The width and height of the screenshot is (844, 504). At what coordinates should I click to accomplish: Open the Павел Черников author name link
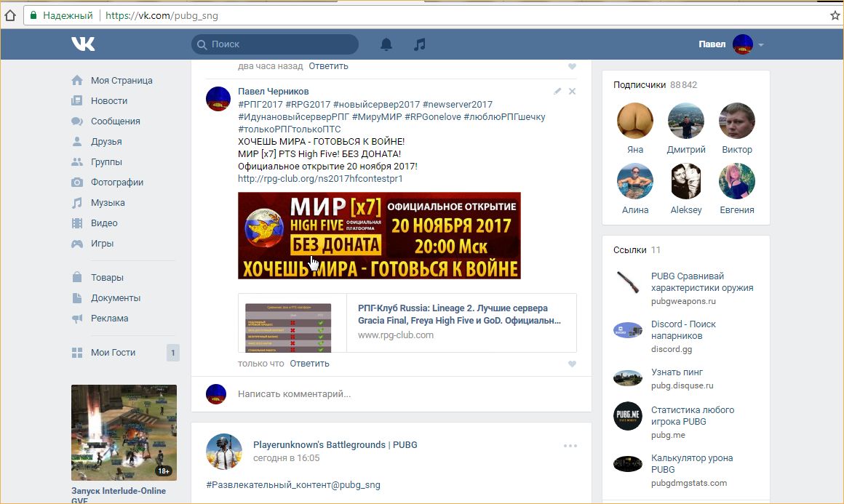tap(274, 92)
